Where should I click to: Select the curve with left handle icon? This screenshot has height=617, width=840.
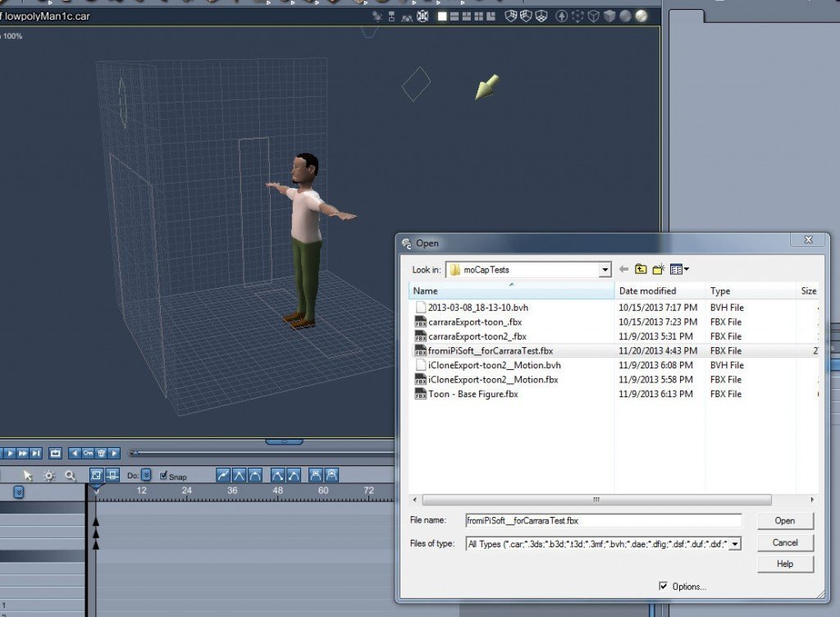pos(277,475)
